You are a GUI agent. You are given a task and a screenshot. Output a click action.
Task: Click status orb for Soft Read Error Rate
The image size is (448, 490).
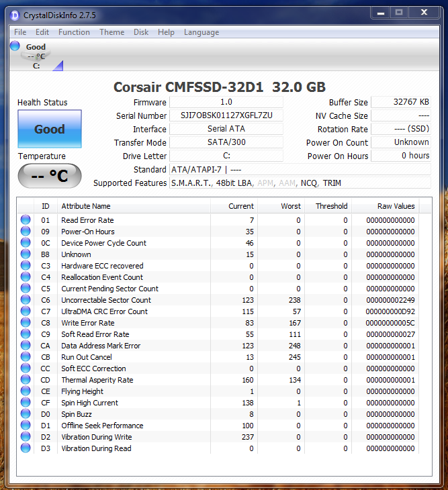click(26, 334)
